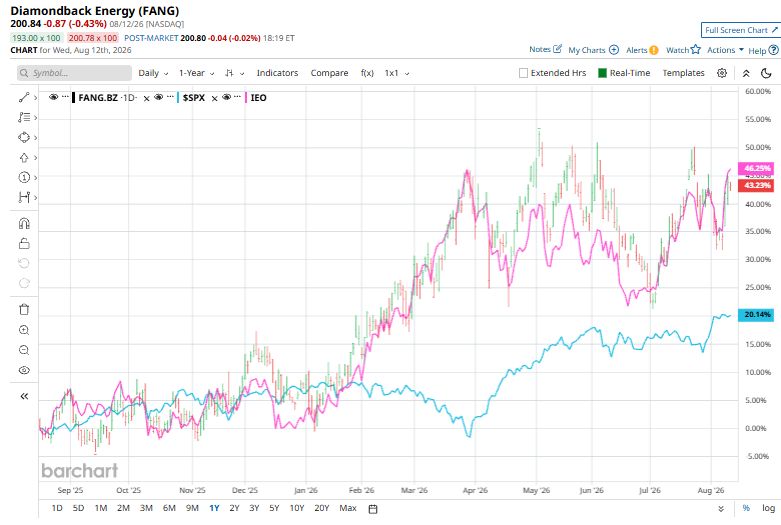Select the 1M time range
781x525 pixels.
point(101,508)
